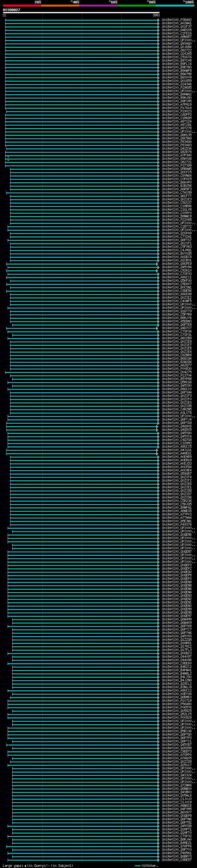
Task: Select the label UniRef100_B4MEZ1
Action: point(177,843)
